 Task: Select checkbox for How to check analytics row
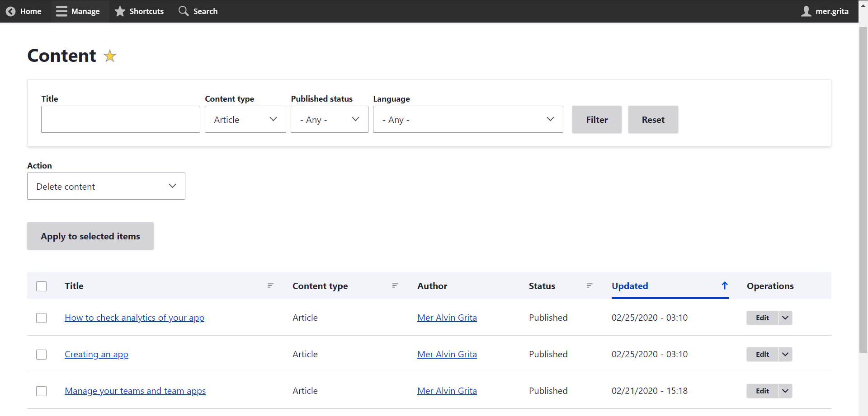click(x=42, y=318)
